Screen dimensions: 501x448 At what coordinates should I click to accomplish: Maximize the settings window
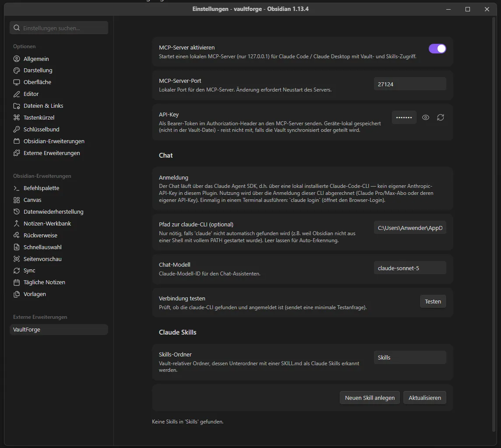467,9
